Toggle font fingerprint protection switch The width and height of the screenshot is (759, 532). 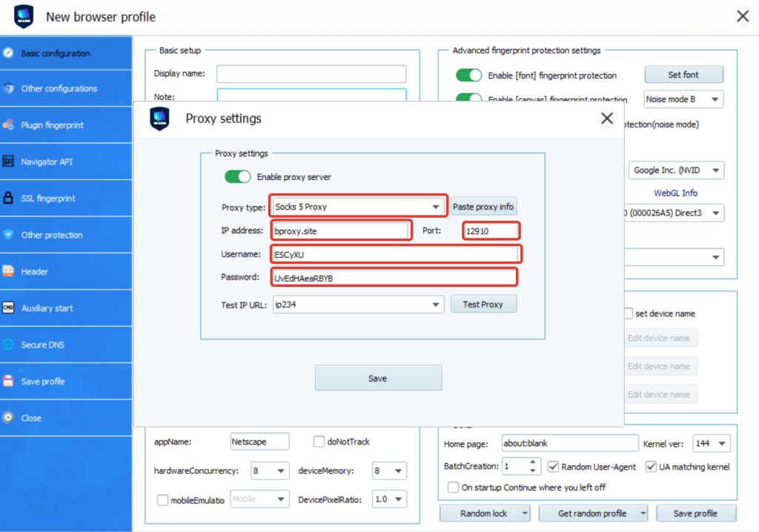(x=468, y=75)
